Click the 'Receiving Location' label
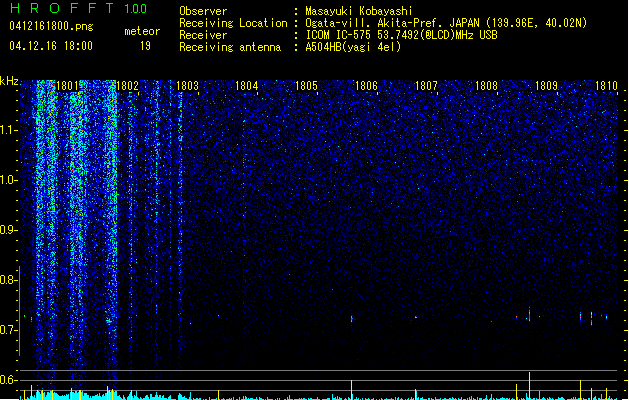 (233, 23)
